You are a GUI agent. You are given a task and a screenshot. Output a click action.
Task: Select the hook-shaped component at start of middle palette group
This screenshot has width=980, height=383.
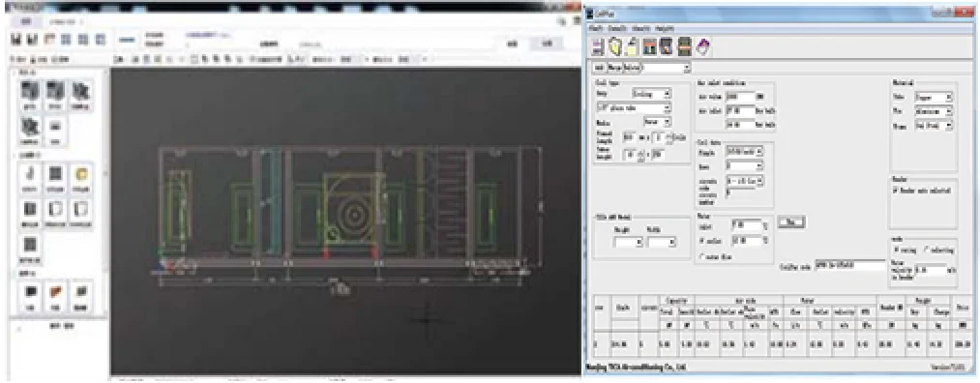click(x=30, y=177)
